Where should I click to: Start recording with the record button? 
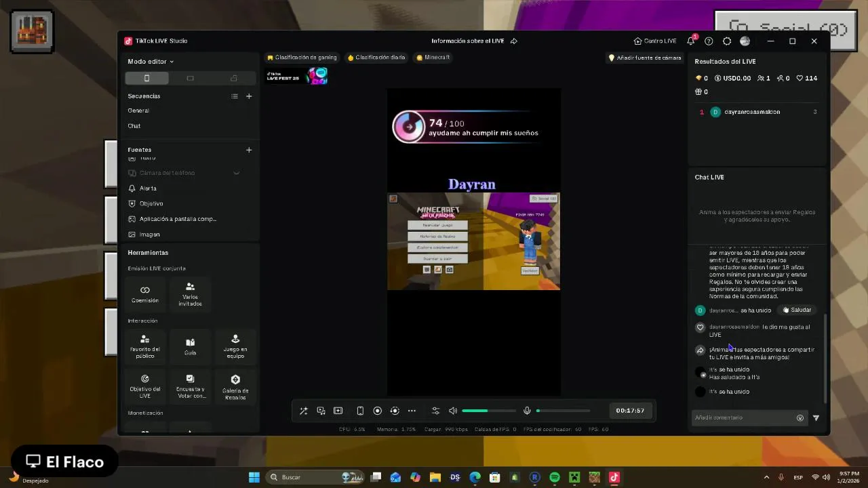[x=378, y=411]
